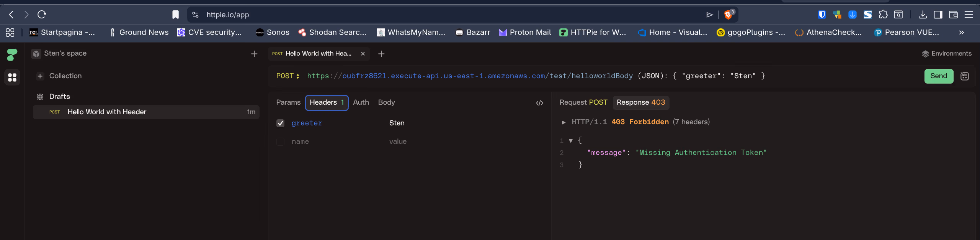
Task: Open the bookmarks apps grid icon
Action: point(10,33)
